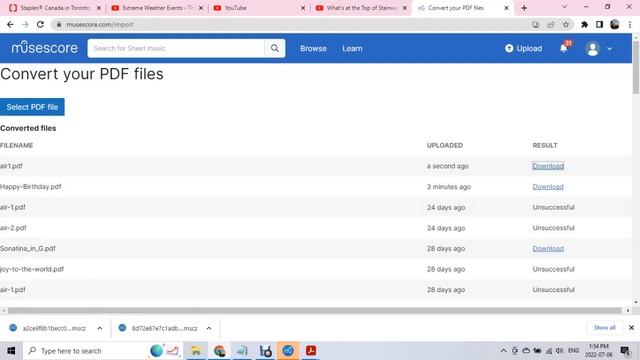Open the Windows Start menu

[11, 351]
